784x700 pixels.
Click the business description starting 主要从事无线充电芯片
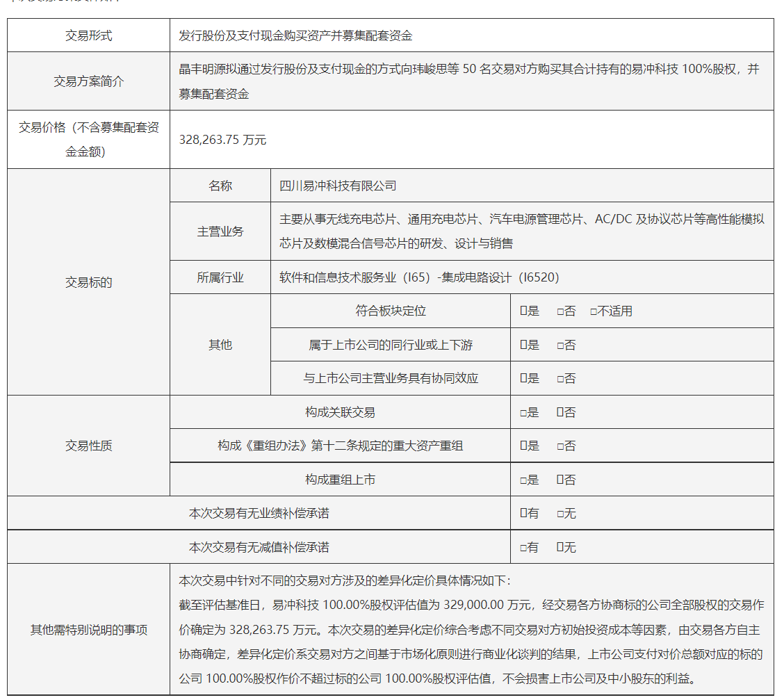pos(522,231)
